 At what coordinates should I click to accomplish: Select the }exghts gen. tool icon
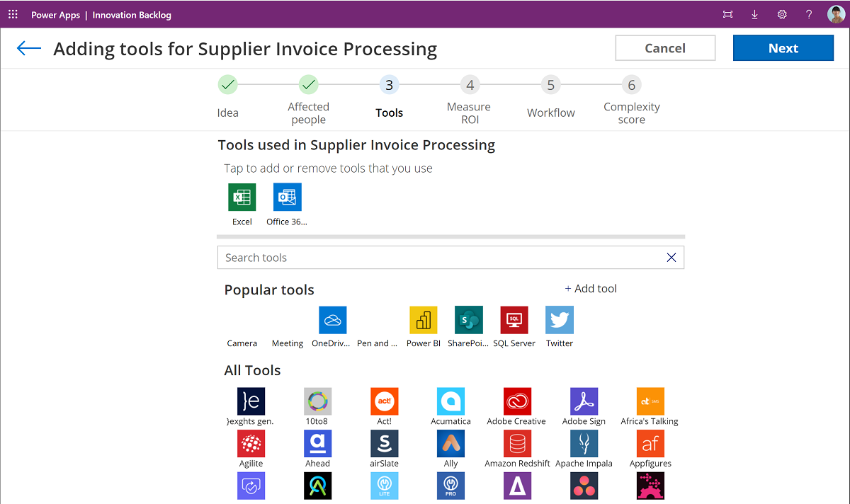(x=251, y=401)
